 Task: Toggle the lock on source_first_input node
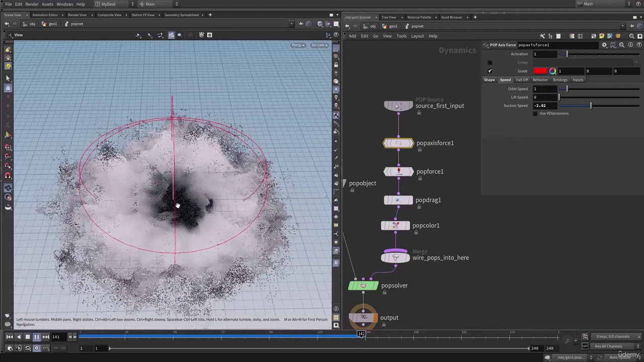coord(419,113)
